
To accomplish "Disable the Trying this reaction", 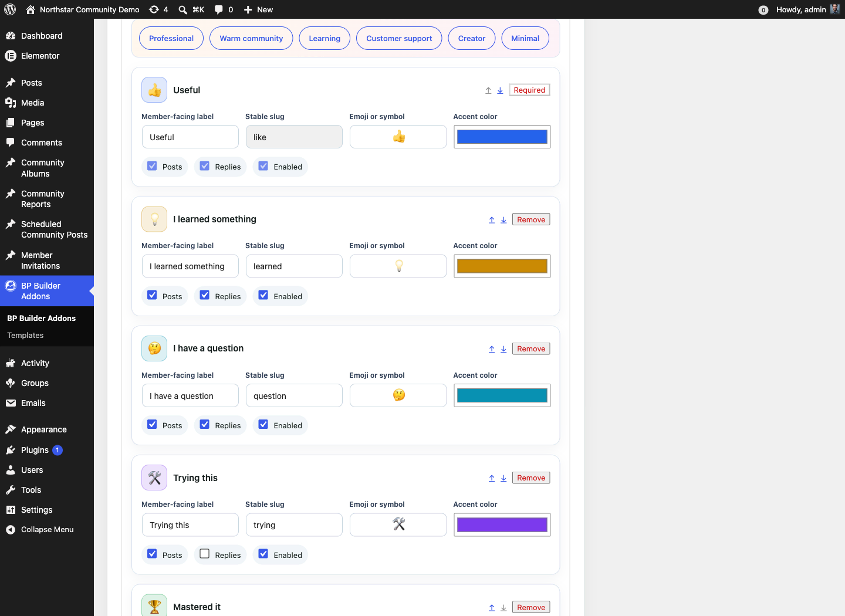I will pos(263,554).
